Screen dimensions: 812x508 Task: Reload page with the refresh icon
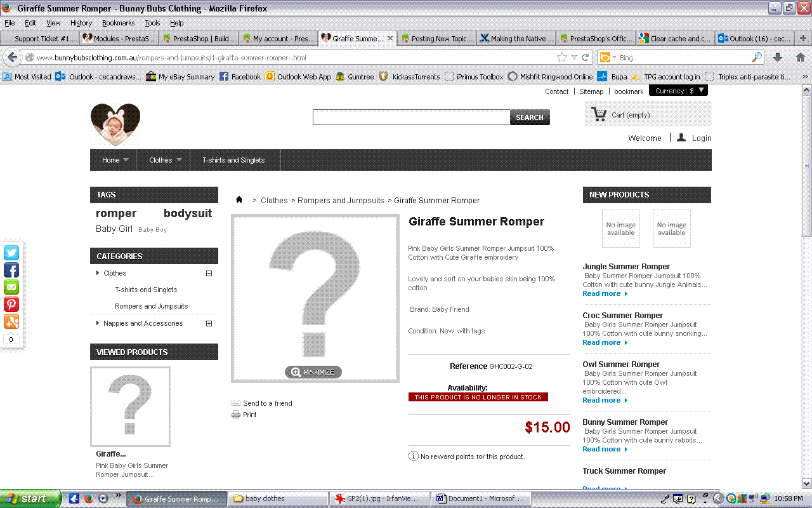pyautogui.click(x=586, y=57)
